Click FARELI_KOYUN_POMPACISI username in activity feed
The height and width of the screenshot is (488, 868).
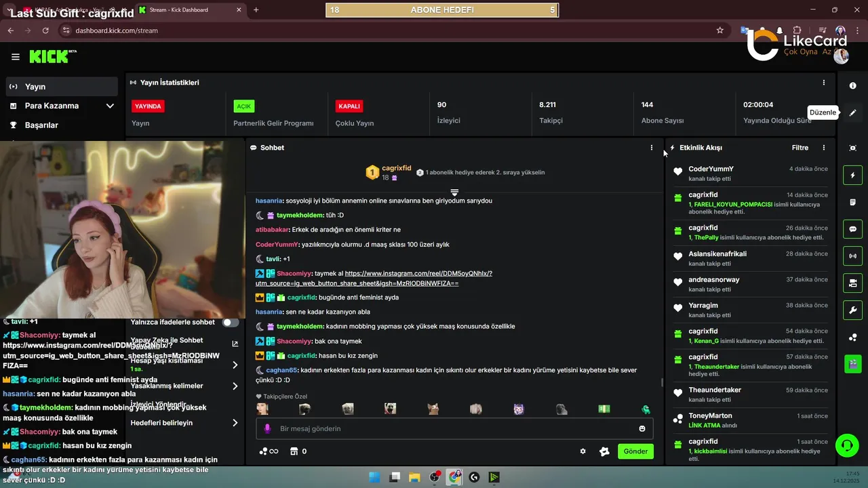pyautogui.click(x=732, y=205)
